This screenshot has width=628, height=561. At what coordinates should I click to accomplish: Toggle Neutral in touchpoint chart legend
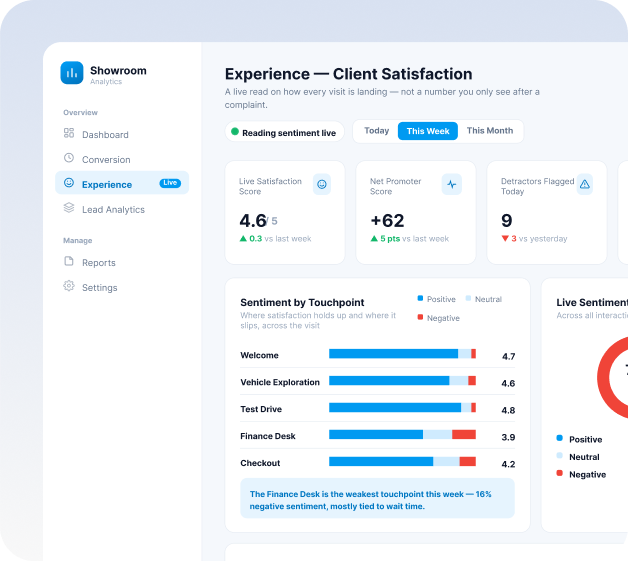click(x=483, y=299)
